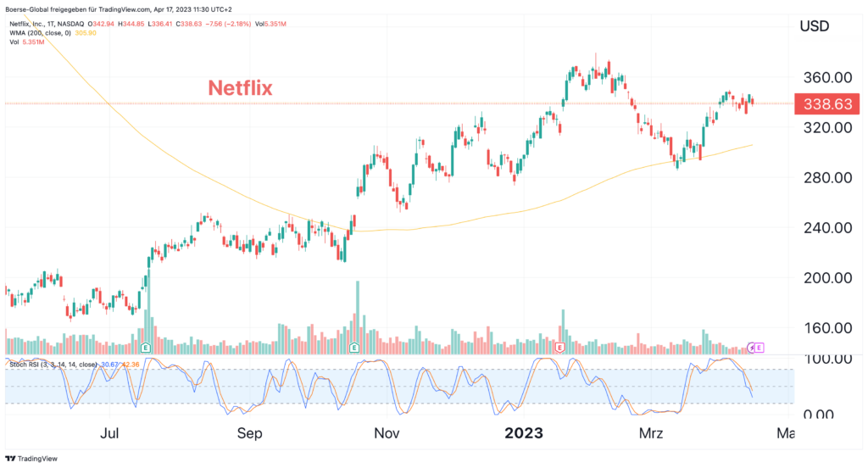Select the Netflix, Inc., 1T, NASDAQ symbol legend
This screenshot has width=868, height=468.
click(47, 24)
